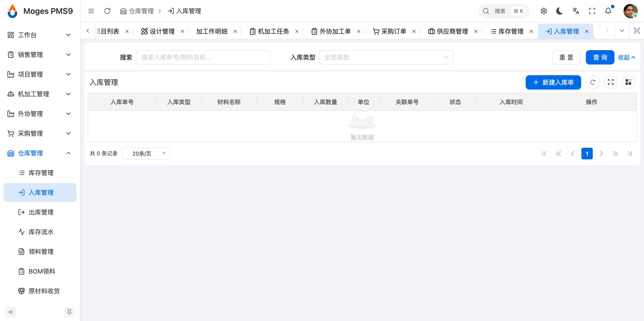This screenshot has height=321, width=644.
Task: Expand the 工作台 sidebar menu
Action: [40, 35]
